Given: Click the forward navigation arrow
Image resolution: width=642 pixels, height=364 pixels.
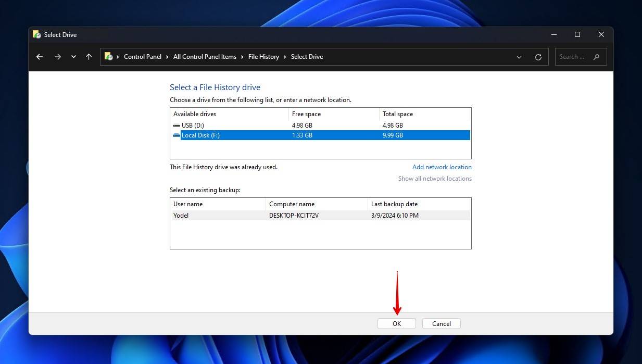Looking at the screenshot, I should tap(58, 57).
